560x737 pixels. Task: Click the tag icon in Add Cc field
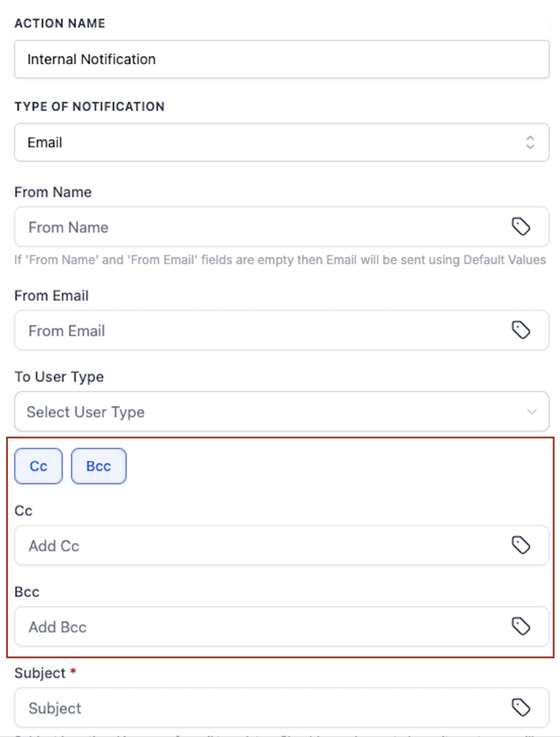coord(521,545)
